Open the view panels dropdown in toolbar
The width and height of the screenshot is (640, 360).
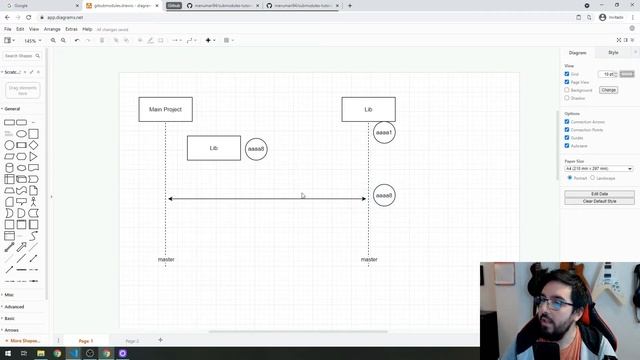9,40
